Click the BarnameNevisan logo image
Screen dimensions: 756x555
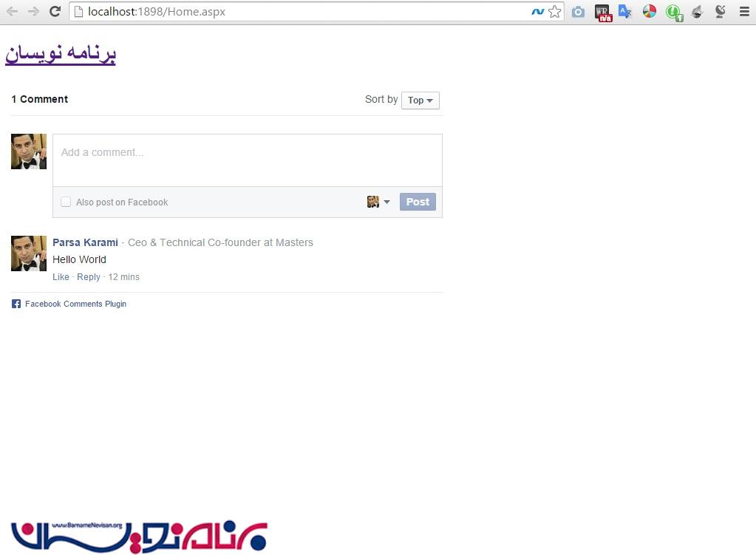(x=140, y=537)
